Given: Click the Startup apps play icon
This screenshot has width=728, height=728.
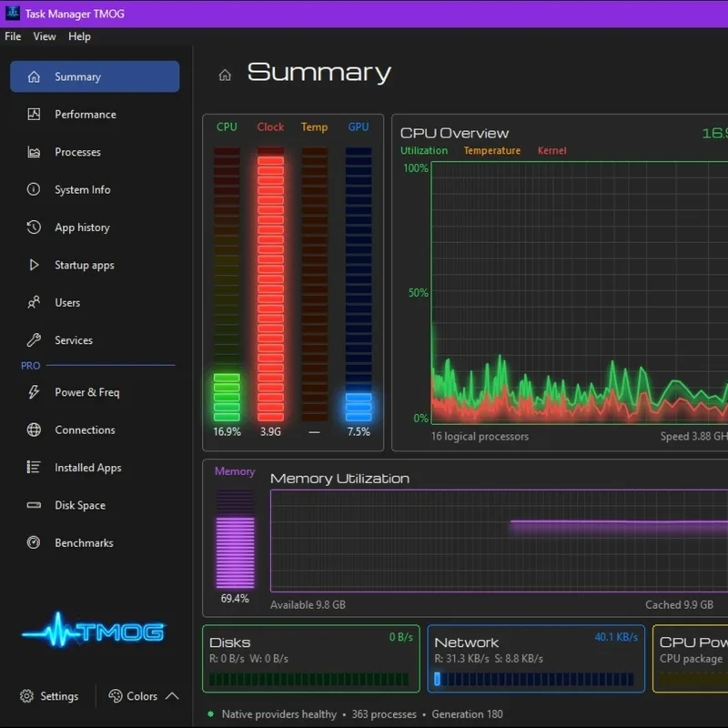Looking at the screenshot, I should (34, 265).
